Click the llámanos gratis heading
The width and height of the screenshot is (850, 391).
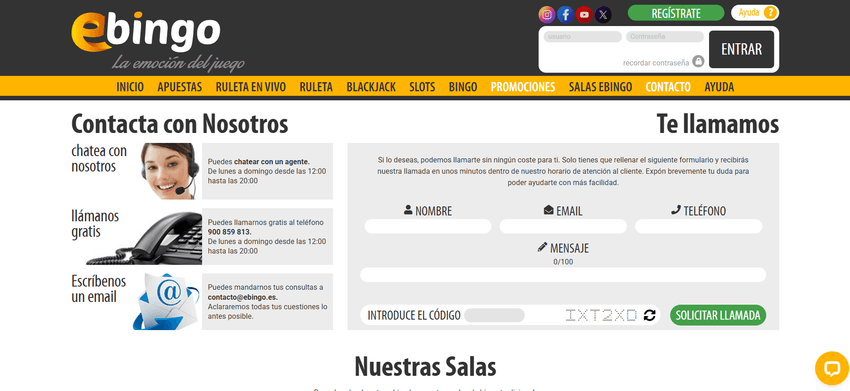pos(95,224)
